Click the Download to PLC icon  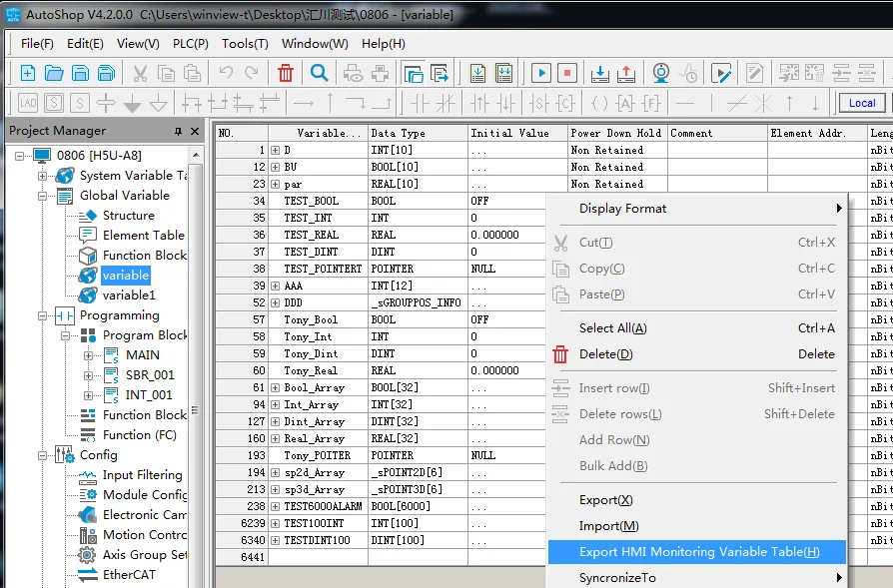point(599,73)
